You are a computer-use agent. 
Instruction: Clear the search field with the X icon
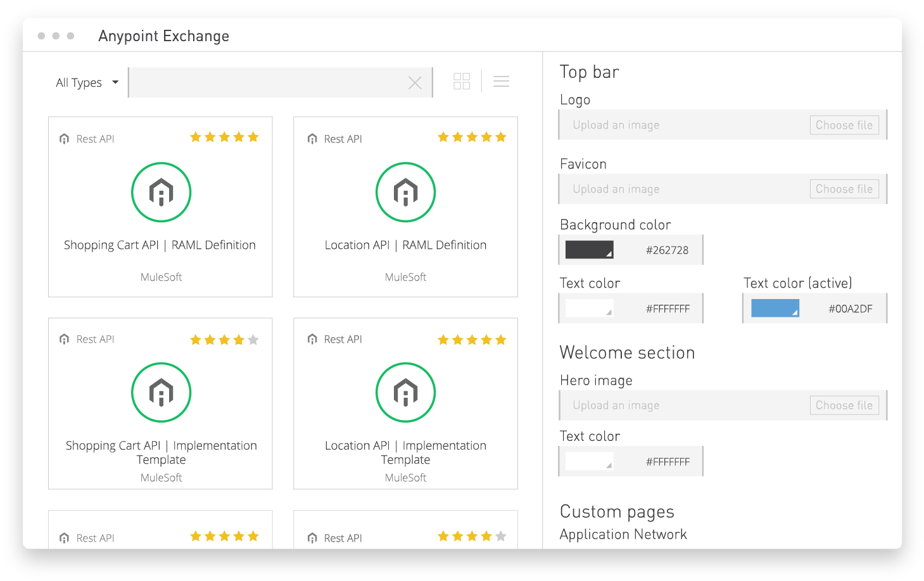pos(415,82)
